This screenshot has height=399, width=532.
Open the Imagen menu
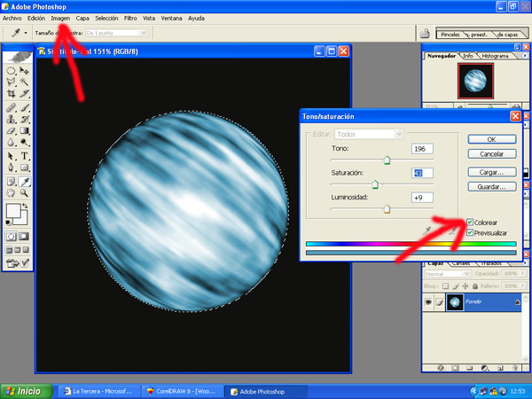60,19
